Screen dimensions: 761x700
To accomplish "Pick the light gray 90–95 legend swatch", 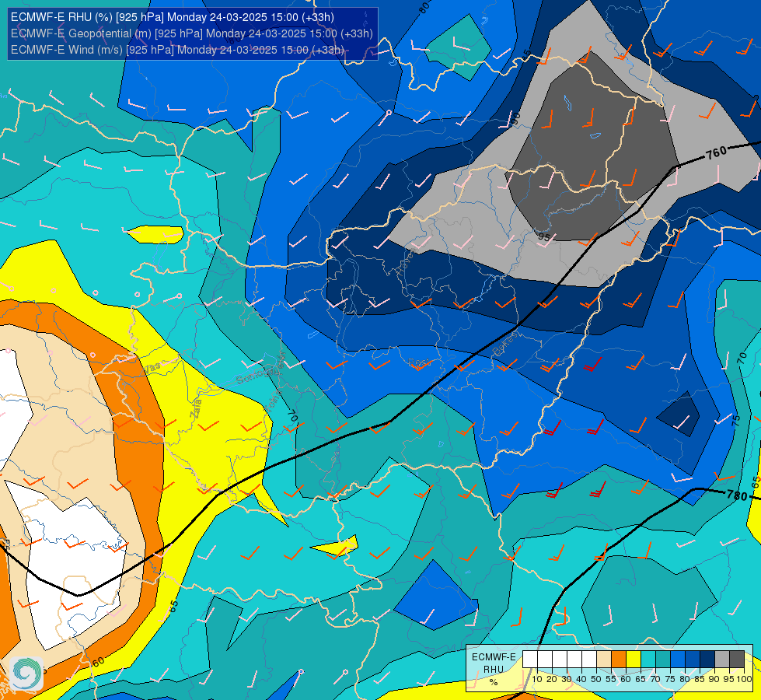I will (722, 660).
